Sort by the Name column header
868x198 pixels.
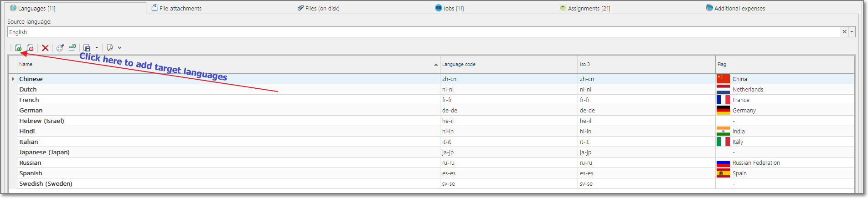pos(228,64)
